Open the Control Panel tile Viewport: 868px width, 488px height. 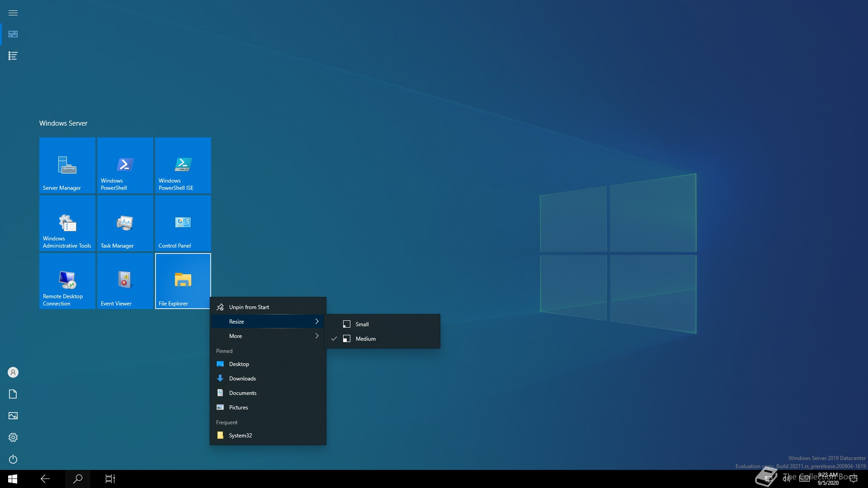(x=183, y=223)
